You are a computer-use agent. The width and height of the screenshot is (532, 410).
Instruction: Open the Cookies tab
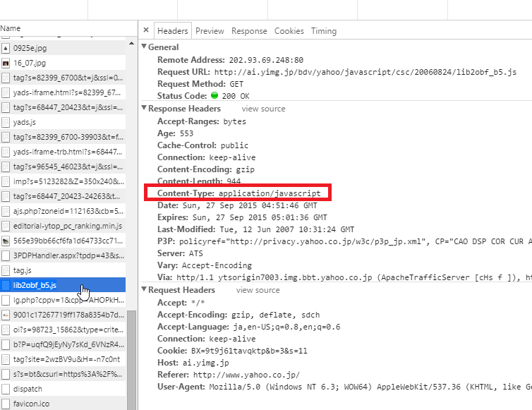click(x=289, y=31)
